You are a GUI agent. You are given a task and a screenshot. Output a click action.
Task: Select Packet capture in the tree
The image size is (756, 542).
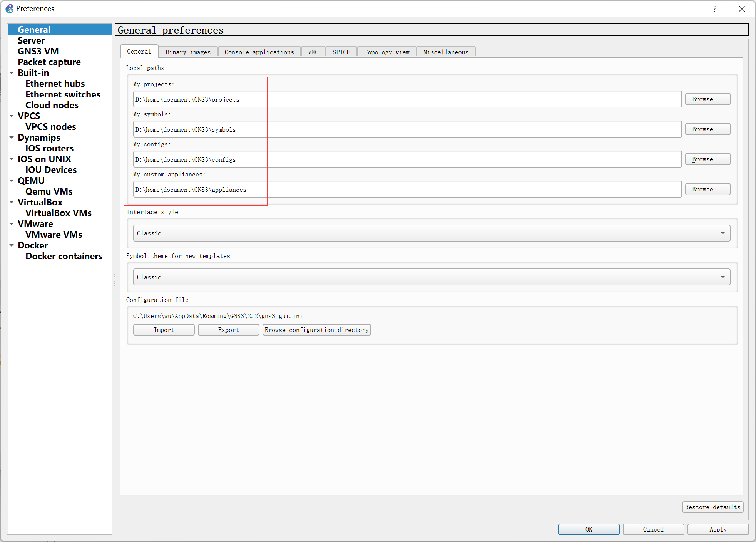tap(49, 62)
